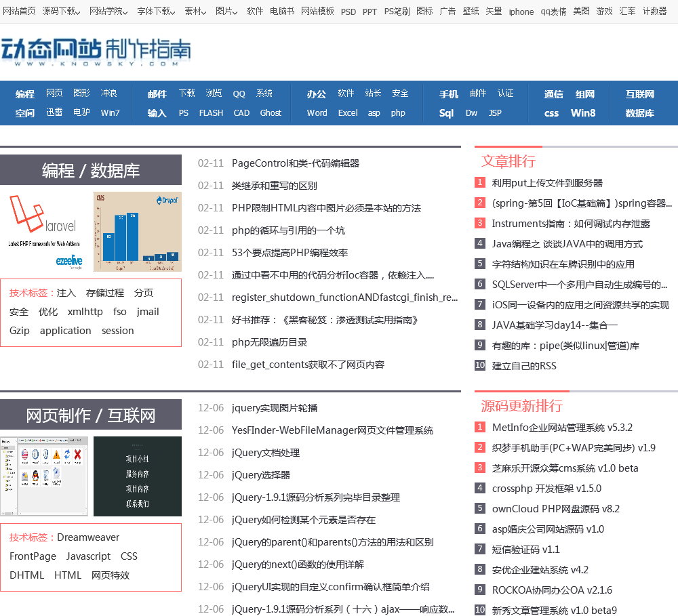
Task: Open article 53个要点提高PHP编程效率
Action: tap(290, 253)
